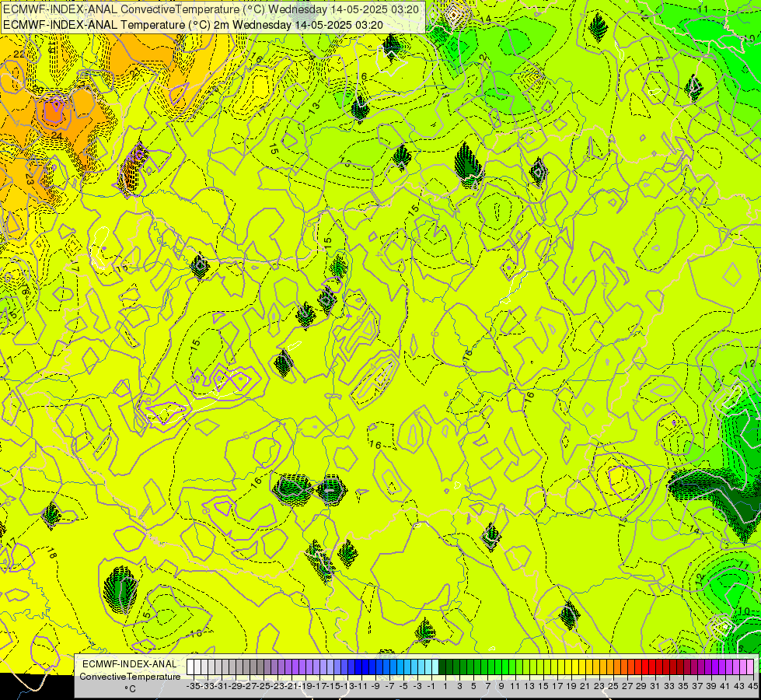Click the ConvectiveTemperature legend label
761x700 pixels.
130,677
